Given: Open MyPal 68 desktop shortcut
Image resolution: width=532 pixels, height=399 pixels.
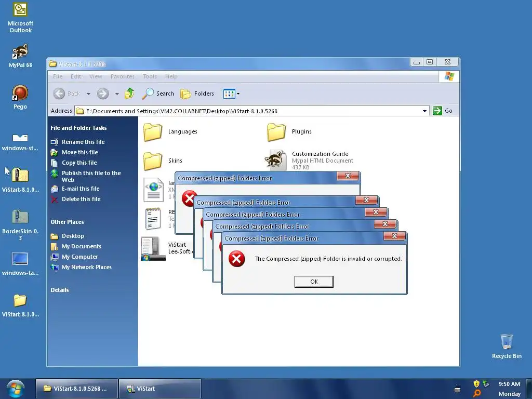Looking at the screenshot, I should [x=20, y=56].
